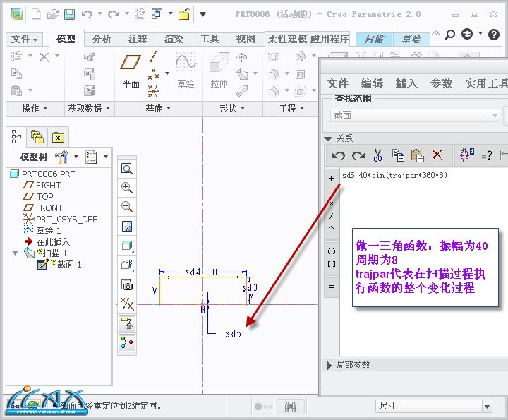The image size is (508, 420).
Task: Delete relation with the red X icon
Action: (x=437, y=155)
